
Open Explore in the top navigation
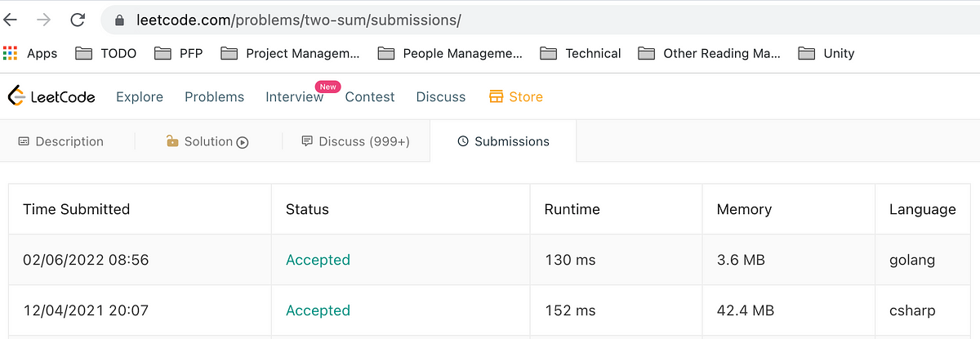pos(140,96)
